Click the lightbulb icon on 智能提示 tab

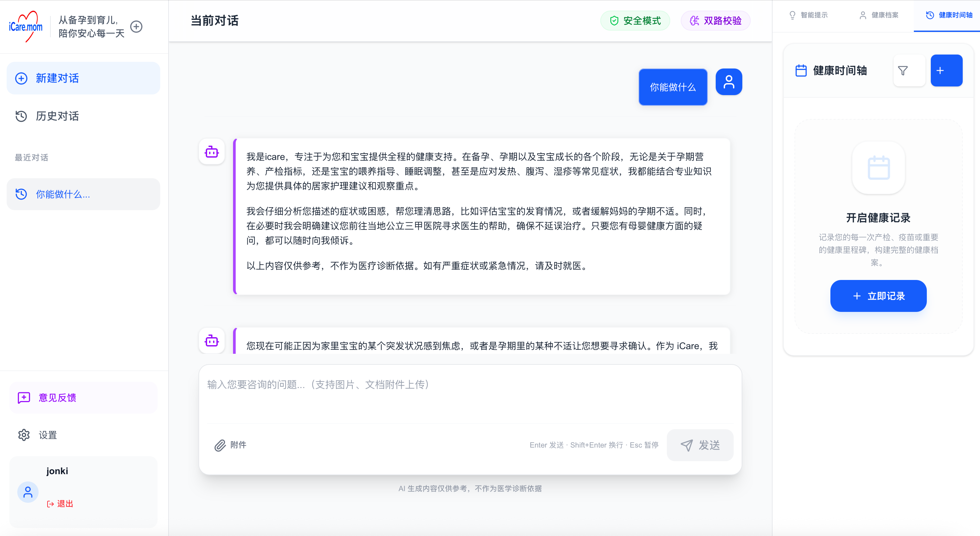click(x=793, y=15)
